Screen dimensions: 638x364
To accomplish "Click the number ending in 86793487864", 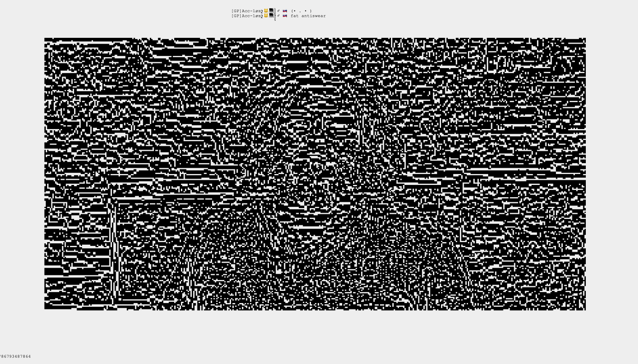I will [15, 356].
